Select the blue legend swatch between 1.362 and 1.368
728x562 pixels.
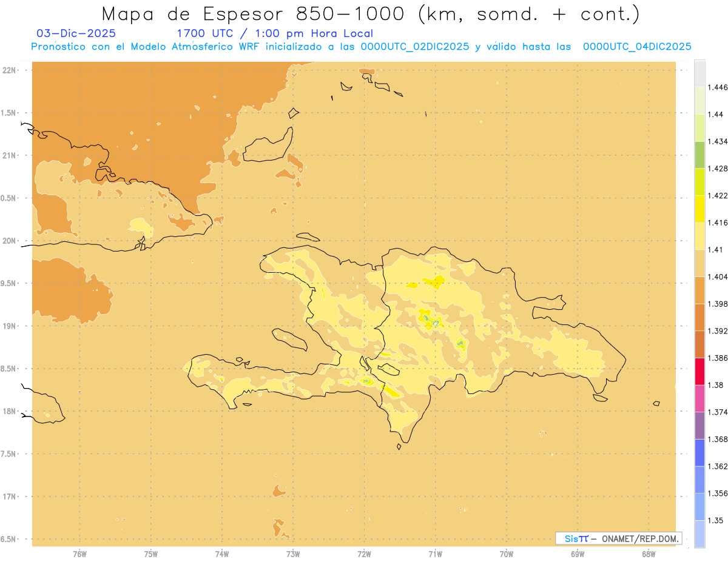pos(699,453)
